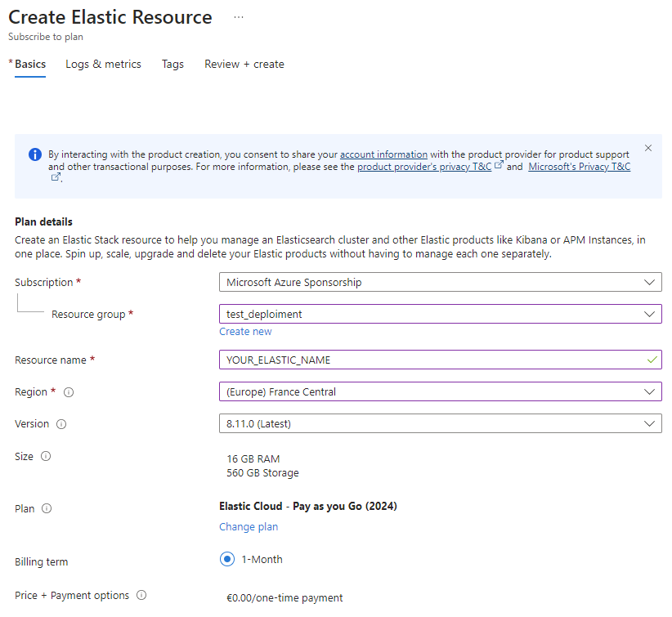The width and height of the screenshot is (672, 617).
Task: Switch to the Logs & metrics tab
Action: [x=103, y=65]
